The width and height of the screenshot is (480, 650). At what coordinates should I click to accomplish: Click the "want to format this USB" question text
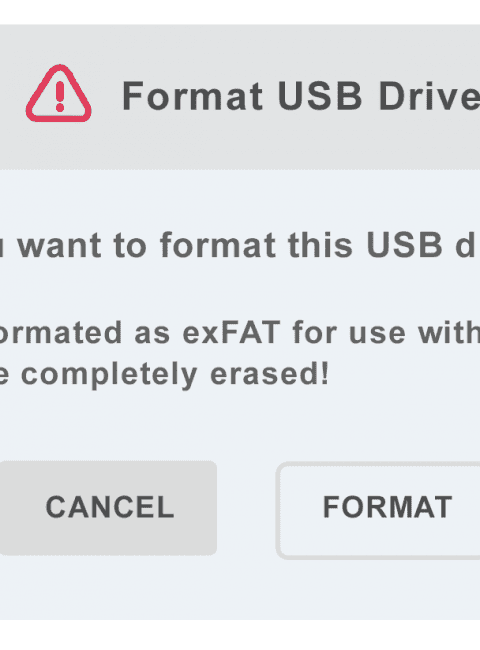click(230, 245)
